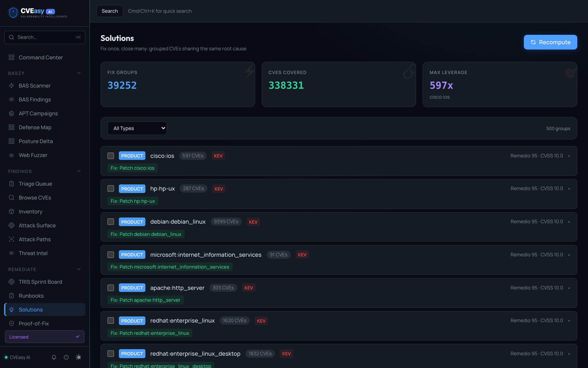This screenshot has width=588, height=368.
Task: Click the Posture Delta icon
Action: [x=11, y=141]
